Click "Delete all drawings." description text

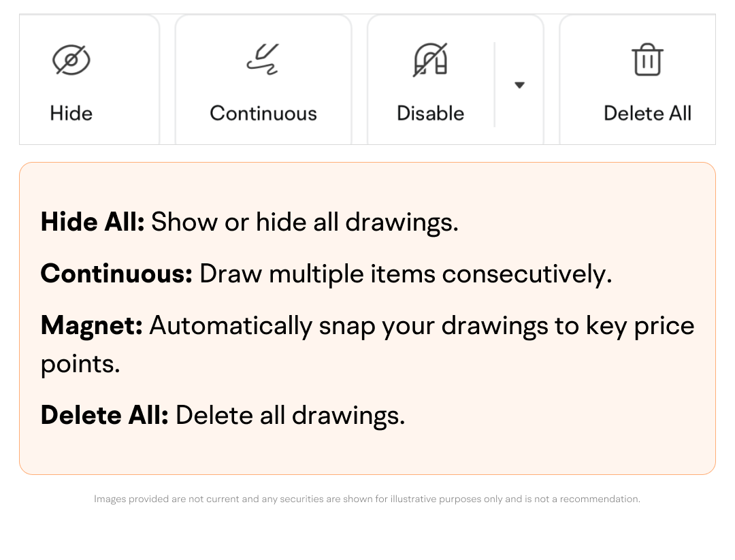pyautogui.click(x=290, y=415)
